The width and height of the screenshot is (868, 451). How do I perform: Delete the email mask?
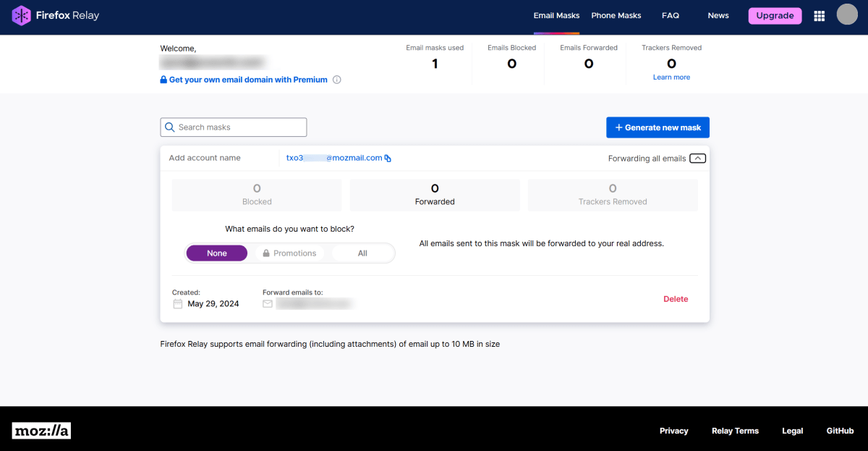pos(676,299)
